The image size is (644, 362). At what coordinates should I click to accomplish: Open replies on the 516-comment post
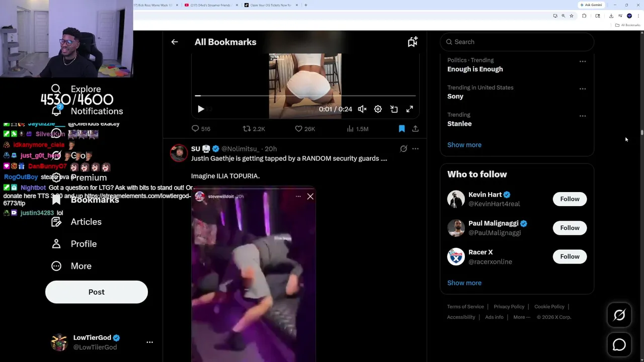click(201, 129)
